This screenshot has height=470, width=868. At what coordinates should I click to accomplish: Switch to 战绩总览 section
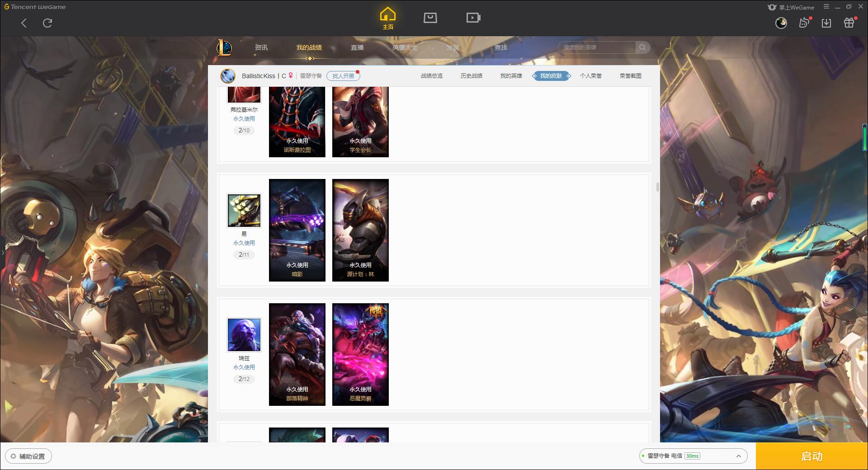point(432,76)
